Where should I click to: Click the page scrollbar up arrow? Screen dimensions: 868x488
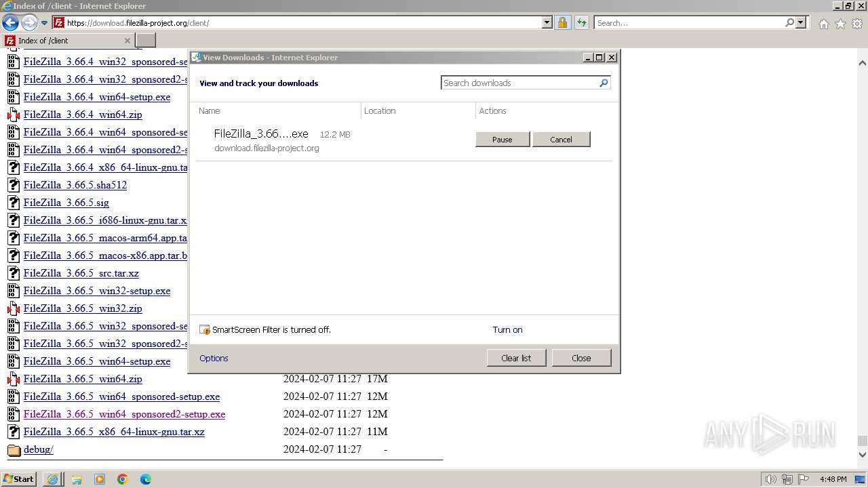(x=862, y=63)
